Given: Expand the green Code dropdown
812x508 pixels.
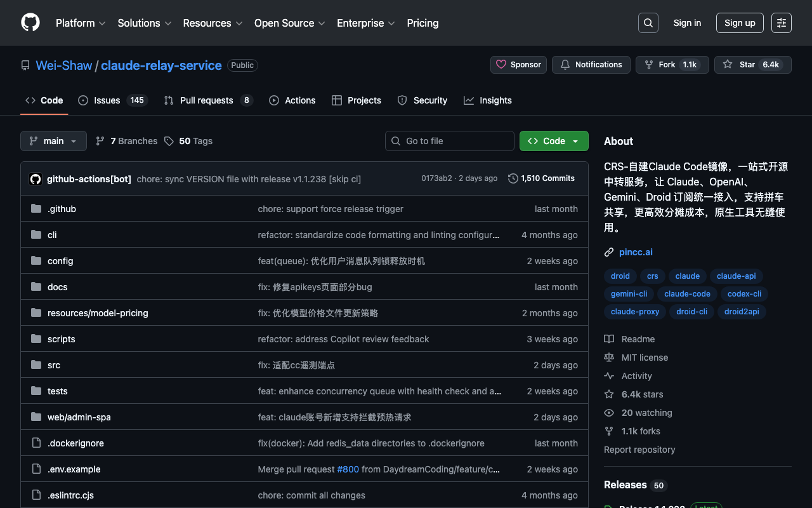Looking at the screenshot, I should point(554,141).
